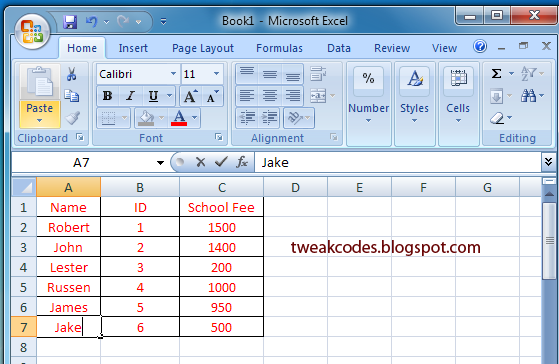
Task: Increase font size with Grow Font icon
Action: click(190, 96)
